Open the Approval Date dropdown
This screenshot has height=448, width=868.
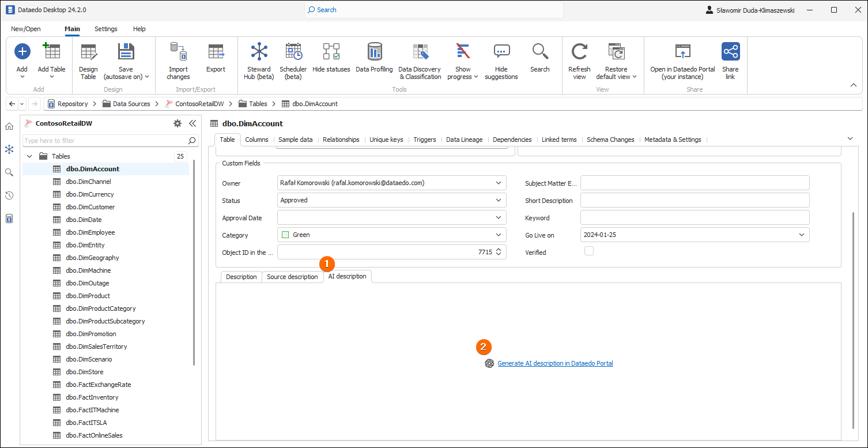tap(498, 217)
